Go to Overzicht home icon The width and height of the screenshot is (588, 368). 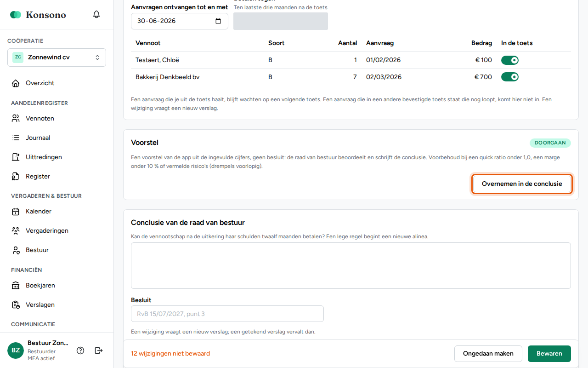(x=16, y=83)
